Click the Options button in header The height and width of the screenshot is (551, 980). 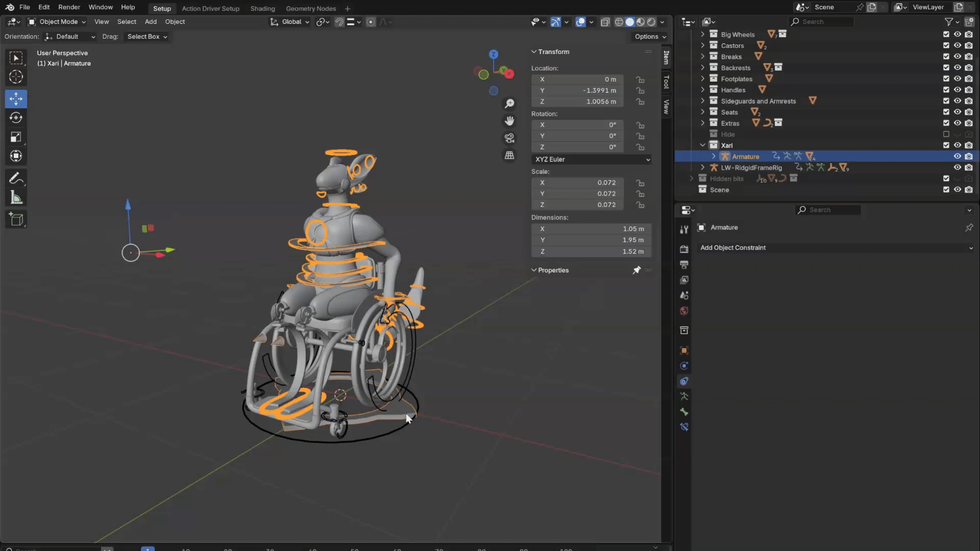coord(650,37)
